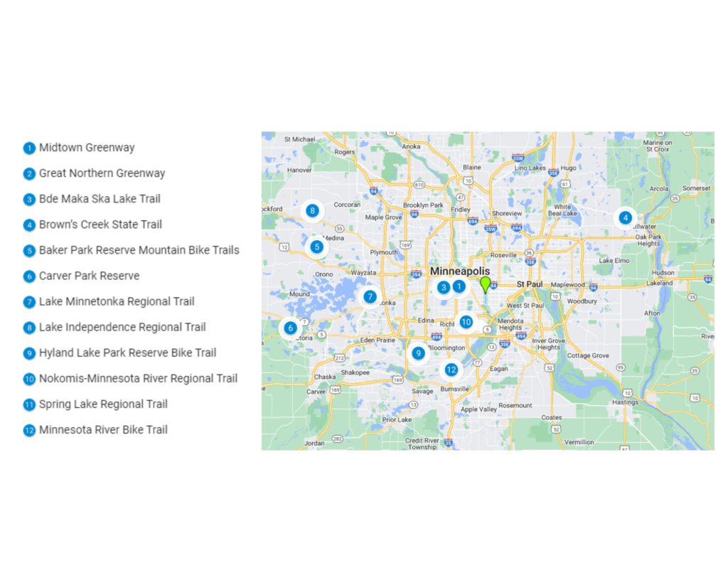Click the Minneapolis city label on map
Image resolution: width=728 pixels, height=582 pixels.
tap(460, 271)
